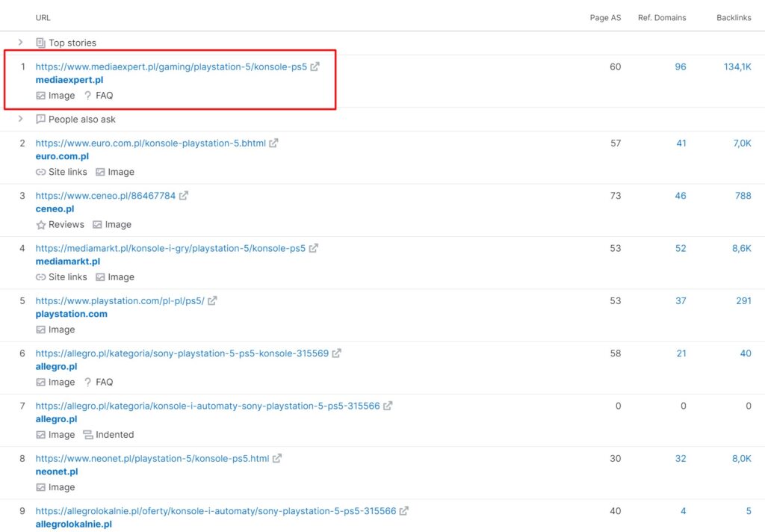Viewport: 765px width, 532px height.
Task: Click the Image icon in allegro.pl row 6
Action: click(40, 382)
